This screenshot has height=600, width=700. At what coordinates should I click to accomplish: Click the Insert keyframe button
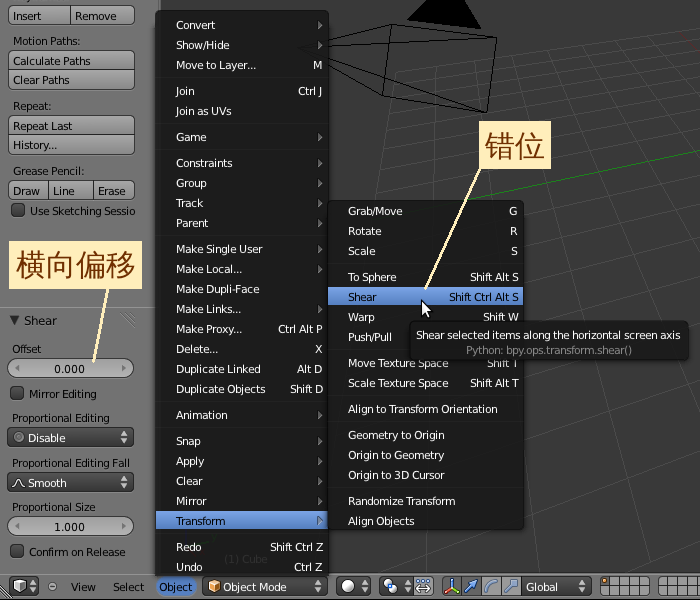click(x=39, y=16)
